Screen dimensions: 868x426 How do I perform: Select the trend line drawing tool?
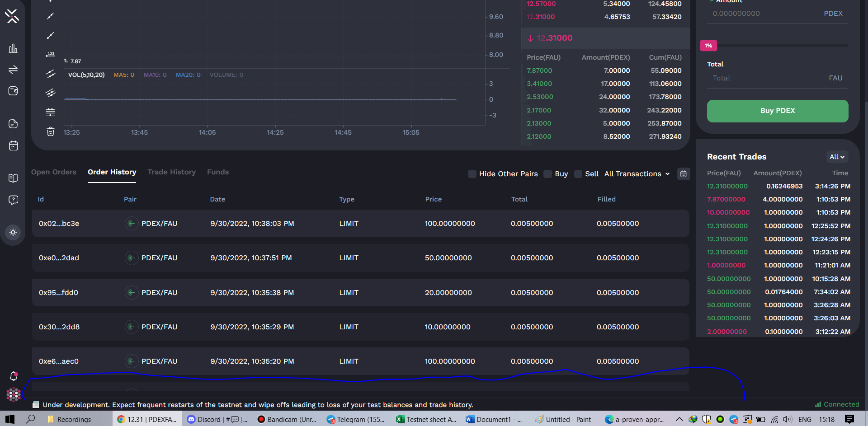pos(50,16)
